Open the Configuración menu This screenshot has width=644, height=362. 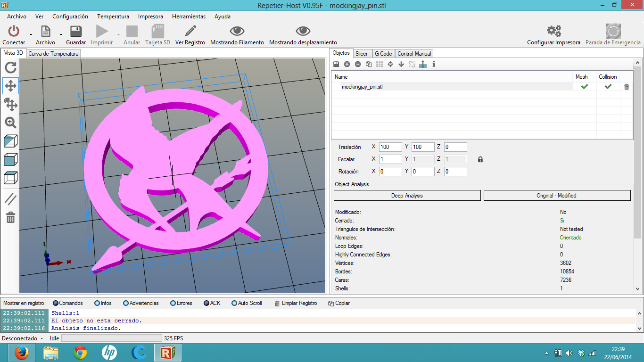tap(70, 16)
